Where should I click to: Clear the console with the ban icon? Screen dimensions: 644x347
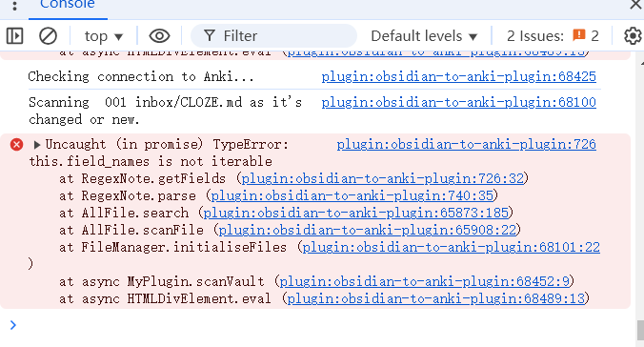tap(48, 36)
